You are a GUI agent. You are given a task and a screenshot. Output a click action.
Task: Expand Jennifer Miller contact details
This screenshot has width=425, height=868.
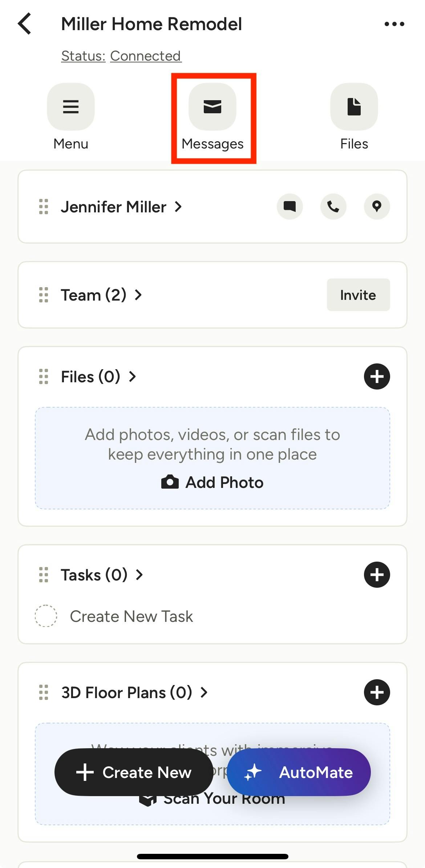pos(121,207)
